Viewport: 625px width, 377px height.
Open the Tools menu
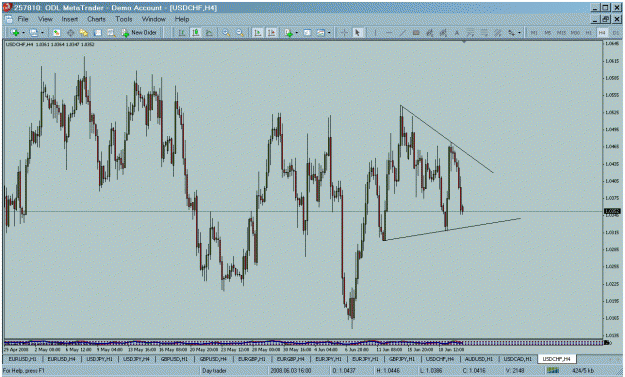(124, 19)
